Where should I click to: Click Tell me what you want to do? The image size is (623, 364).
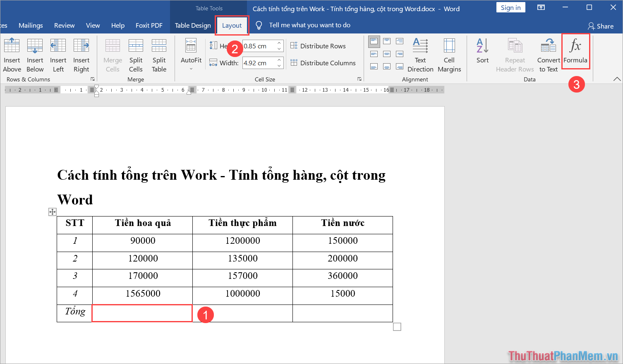click(x=310, y=25)
